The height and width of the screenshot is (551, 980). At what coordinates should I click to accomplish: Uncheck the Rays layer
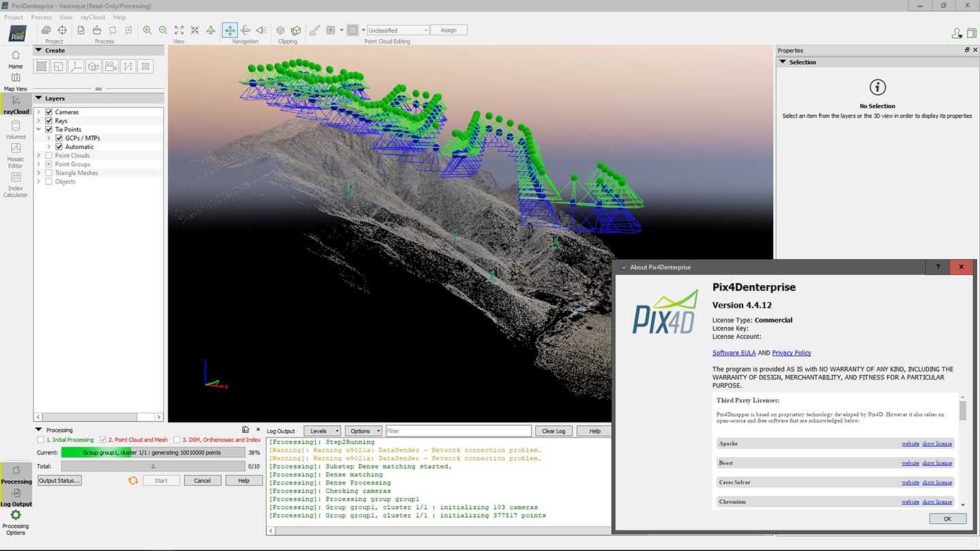(48, 120)
